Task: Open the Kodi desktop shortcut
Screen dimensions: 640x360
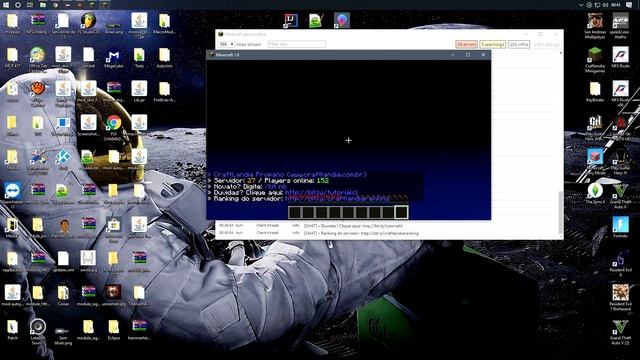Action: point(63,158)
